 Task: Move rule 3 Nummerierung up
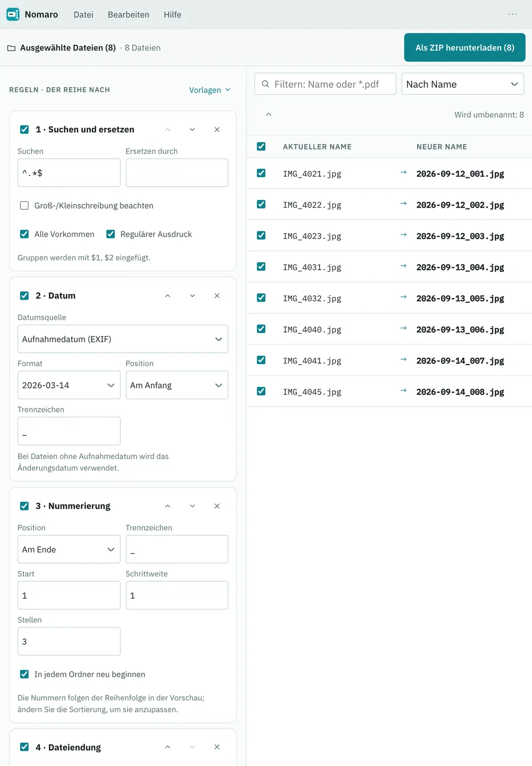168,506
